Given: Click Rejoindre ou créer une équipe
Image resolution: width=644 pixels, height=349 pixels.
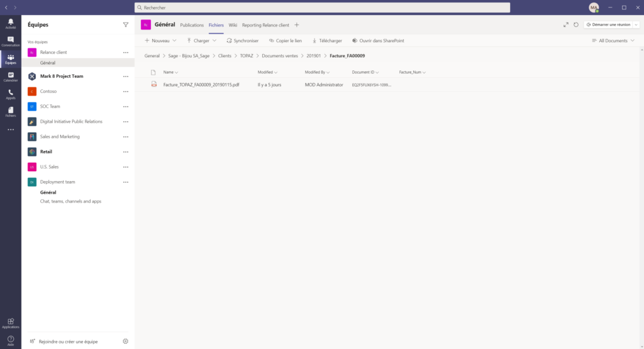Looking at the screenshot, I should click(69, 341).
